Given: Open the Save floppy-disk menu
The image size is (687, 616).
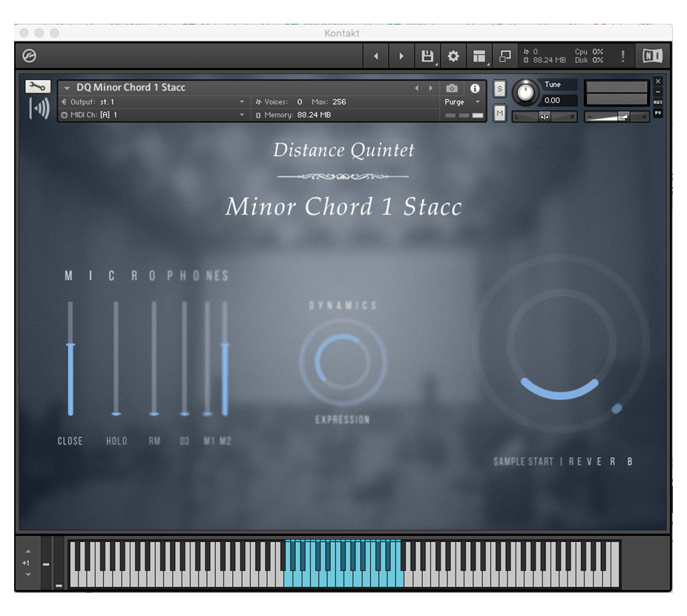Looking at the screenshot, I should click(x=427, y=56).
